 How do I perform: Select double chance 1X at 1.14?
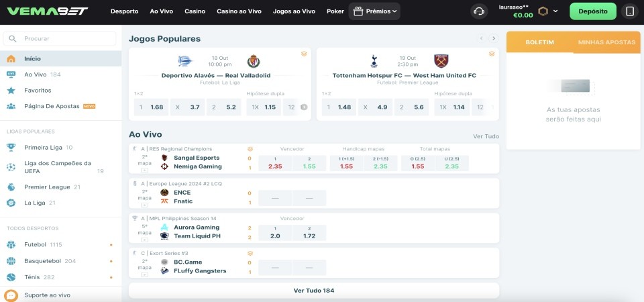click(451, 107)
